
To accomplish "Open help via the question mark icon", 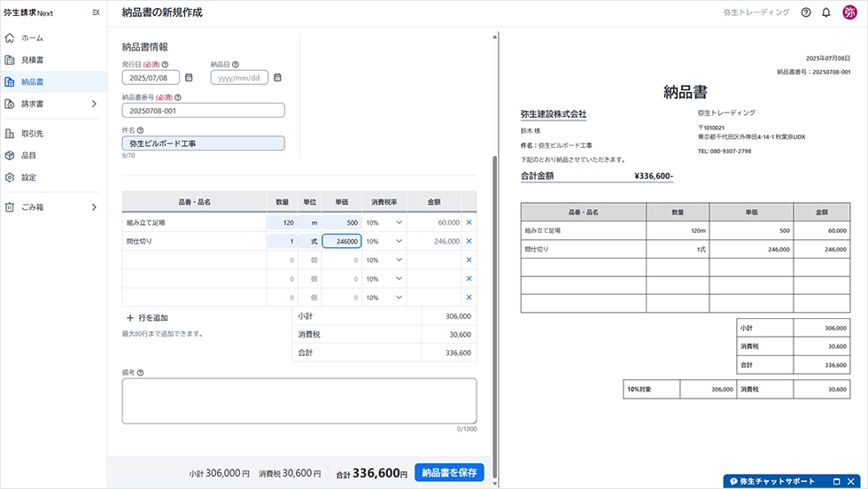I will click(805, 12).
